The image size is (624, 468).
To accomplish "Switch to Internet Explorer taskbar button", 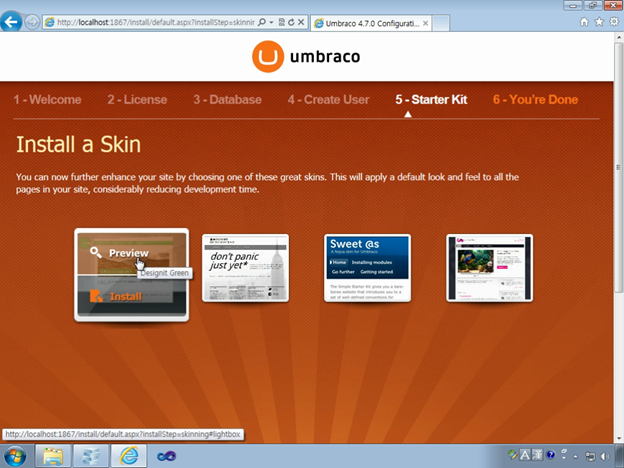I will pos(129,456).
